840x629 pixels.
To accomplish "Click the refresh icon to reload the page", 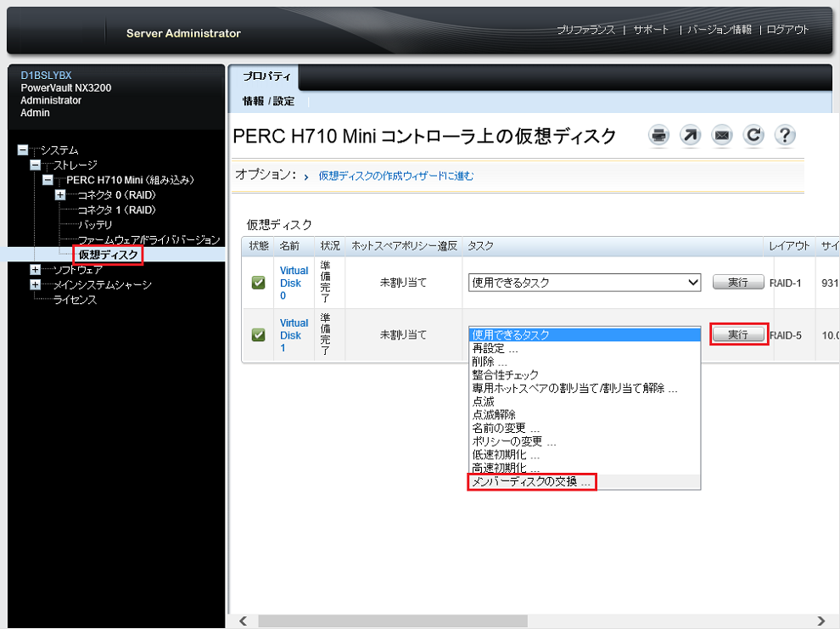I will pyautogui.click(x=753, y=135).
